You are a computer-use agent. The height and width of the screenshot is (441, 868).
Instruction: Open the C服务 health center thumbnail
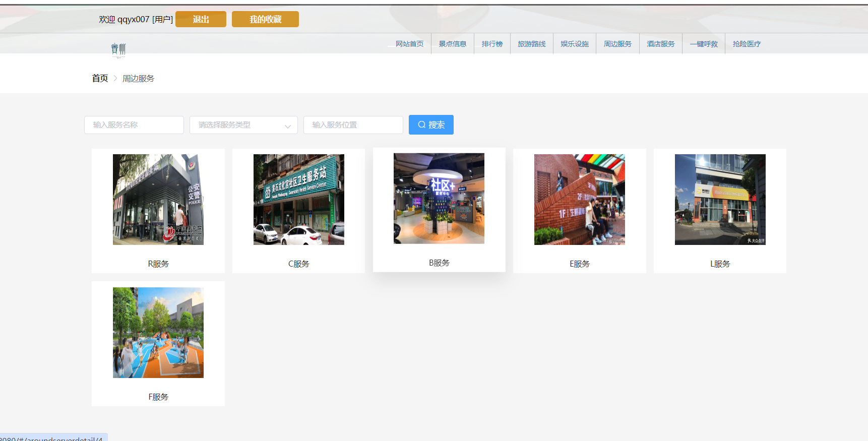(299, 200)
